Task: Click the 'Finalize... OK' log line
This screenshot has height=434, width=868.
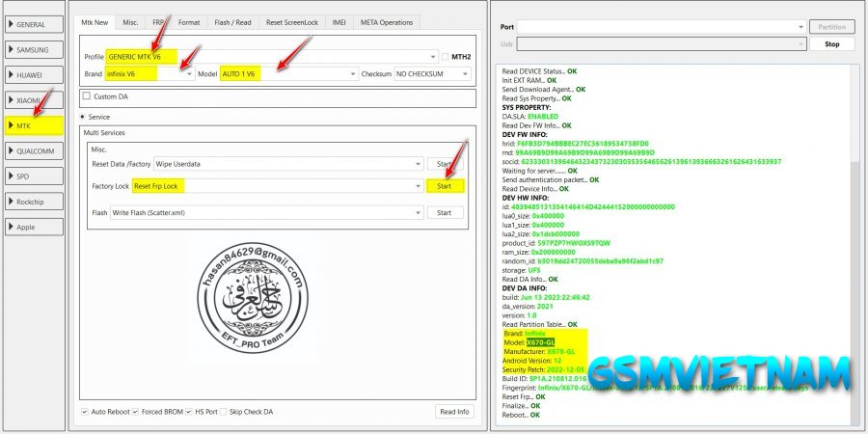Action: [521, 406]
